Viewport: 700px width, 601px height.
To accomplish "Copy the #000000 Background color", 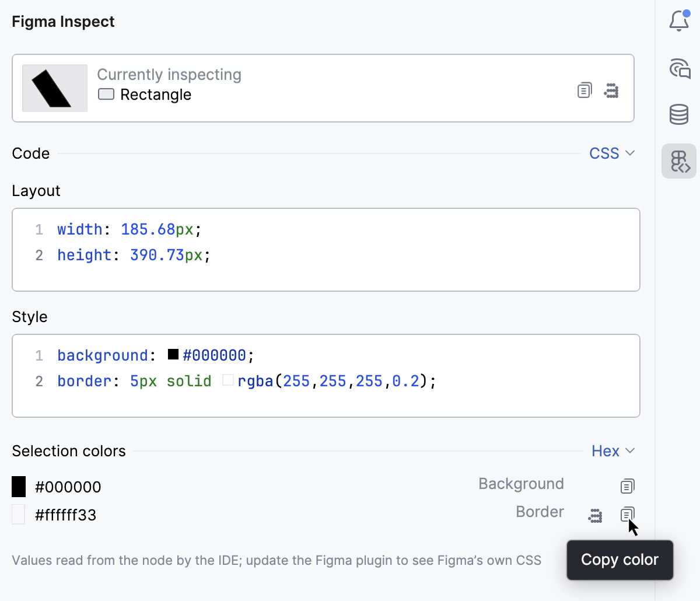I will point(627,485).
